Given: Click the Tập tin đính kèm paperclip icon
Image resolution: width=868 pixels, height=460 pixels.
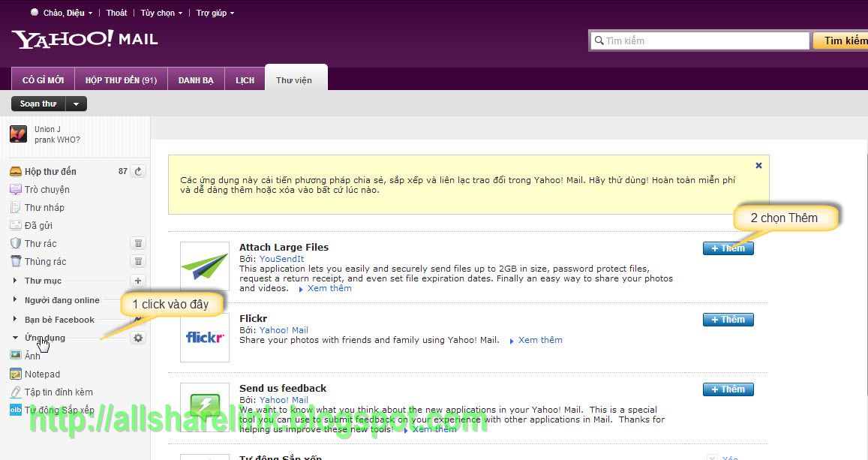Looking at the screenshot, I should click(x=16, y=392).
